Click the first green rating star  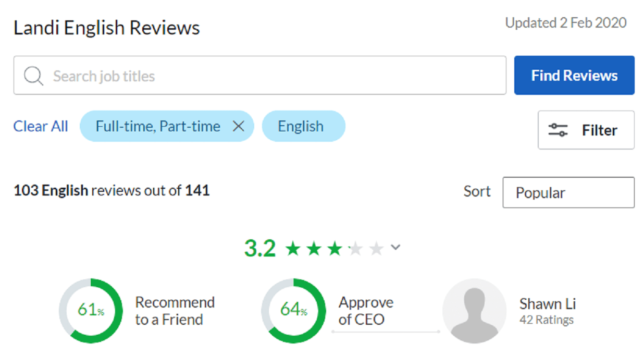(x=293, y=249)
